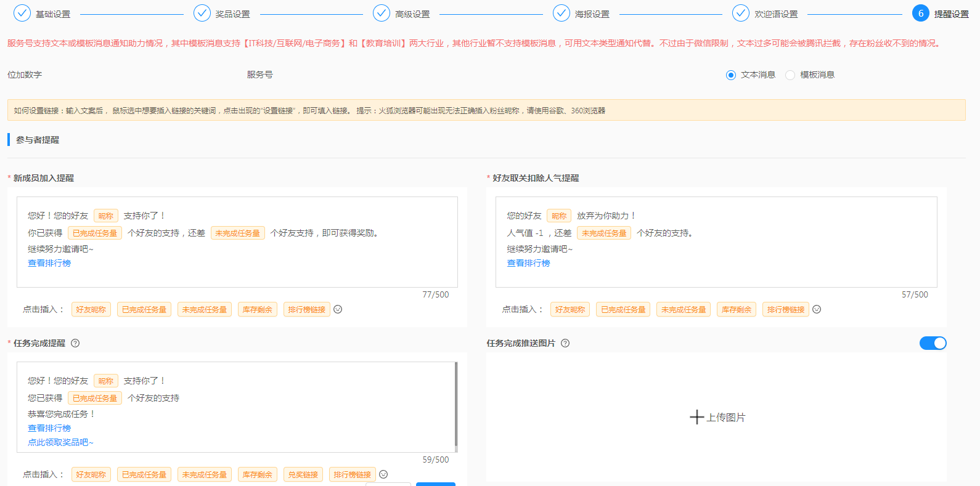Insert 好友昵称 tag in 好友取关扣除人气提醒
The image size is (980, 486).
tap(570, 309)
